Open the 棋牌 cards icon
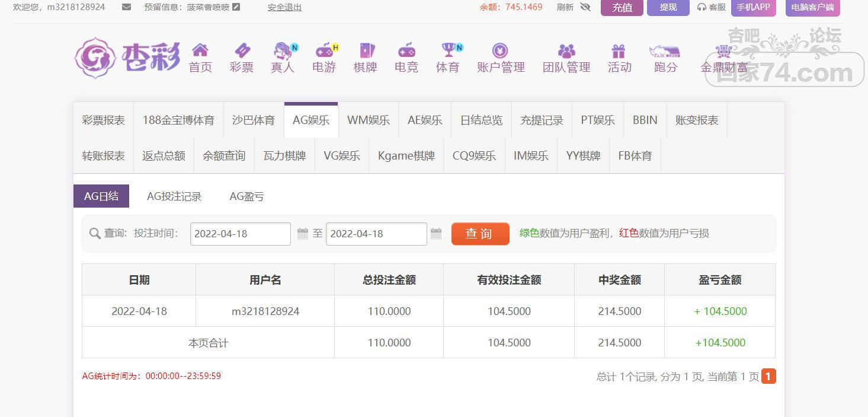 (x=367, y=50)
